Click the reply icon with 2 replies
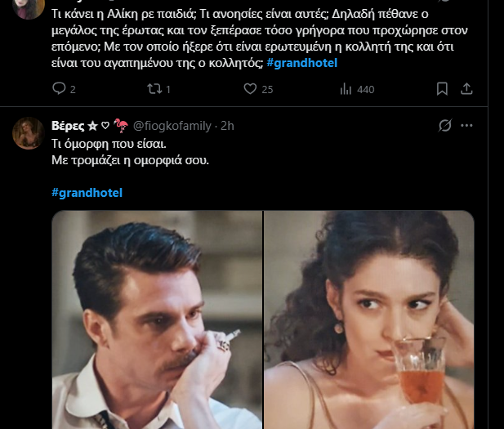The width and height of the screenshot is (504, 429). [x=59, y=89]
